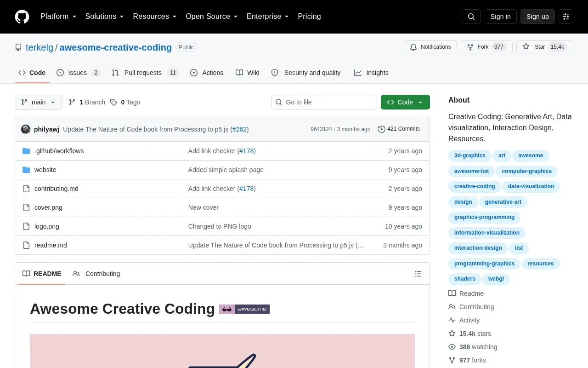
Task: Open the awesome-creative-coding repository link
Action: click(116, 47)
